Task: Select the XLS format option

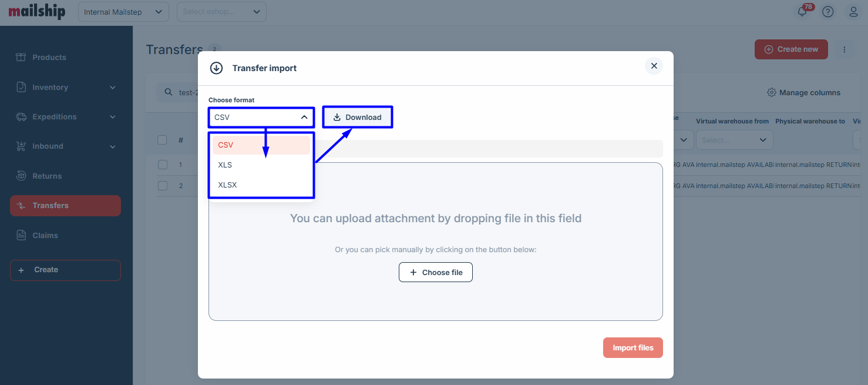Action: tap(225, 165)
